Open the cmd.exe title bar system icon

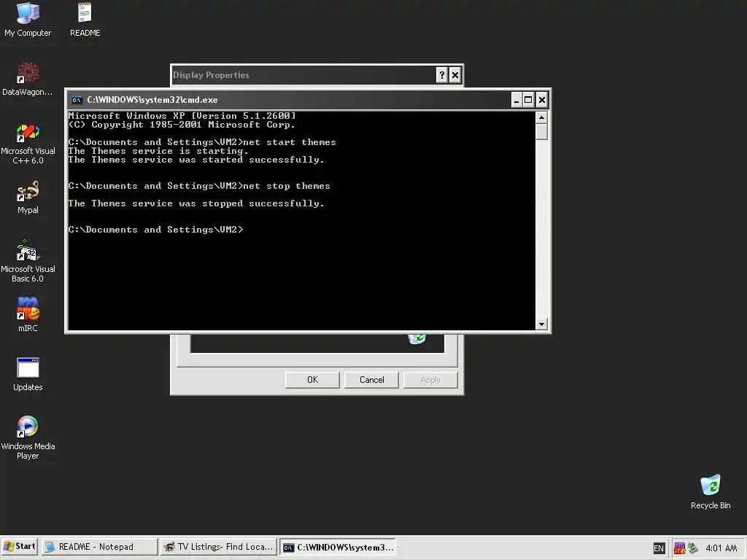pyautogui.click(x=77, y=100)
